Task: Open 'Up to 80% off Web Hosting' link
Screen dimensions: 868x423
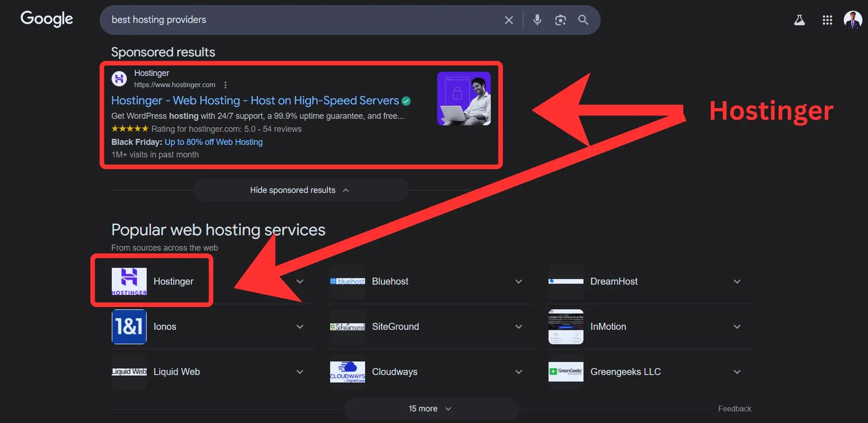Action: point(214,142)
